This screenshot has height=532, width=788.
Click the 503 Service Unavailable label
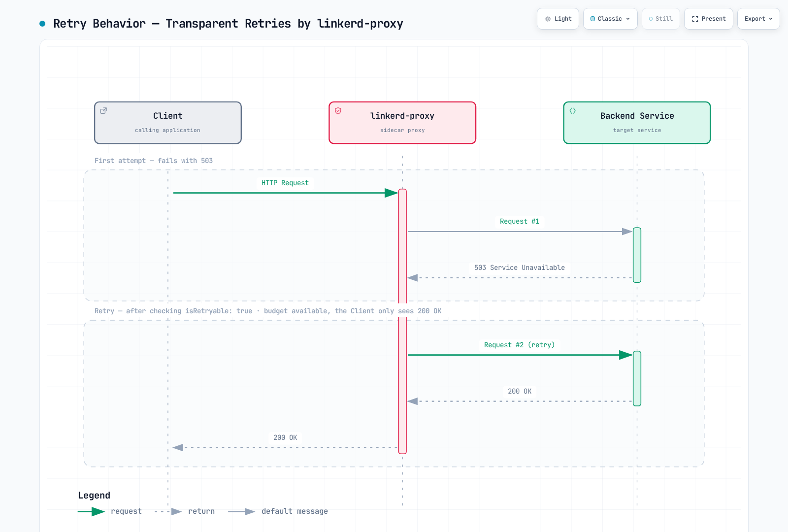(x=520, y=267)
